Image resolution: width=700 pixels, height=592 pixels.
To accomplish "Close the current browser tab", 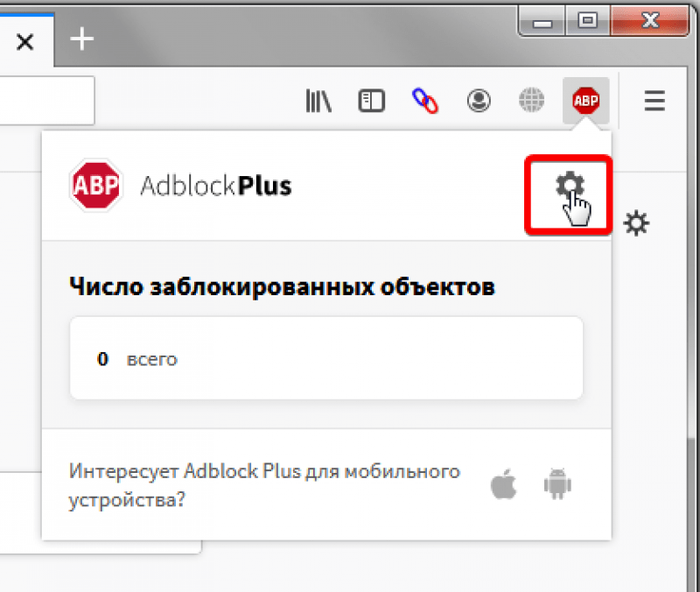I will pos(25,41).
